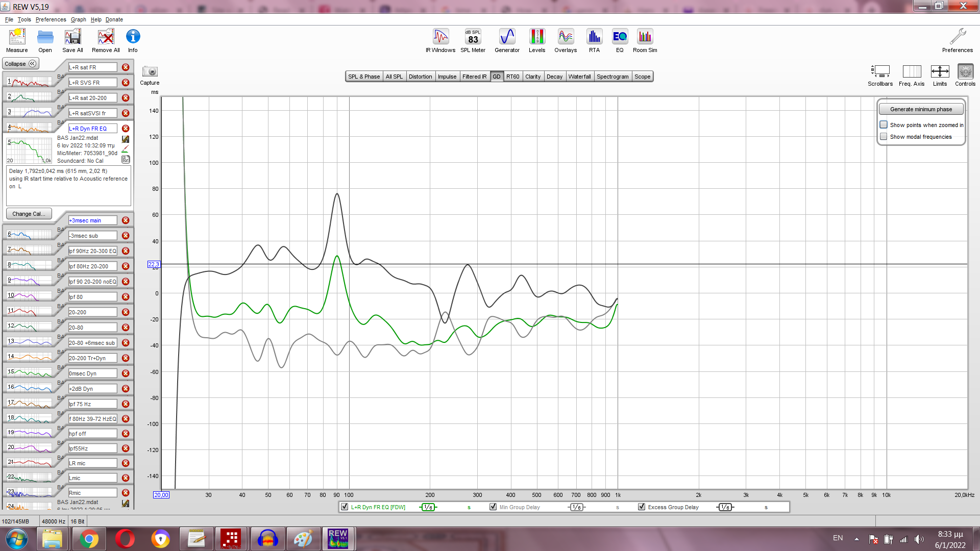The image size is (980, 551).
Task: Click the taskbar volume speaker icon
Action: point(919,539)
